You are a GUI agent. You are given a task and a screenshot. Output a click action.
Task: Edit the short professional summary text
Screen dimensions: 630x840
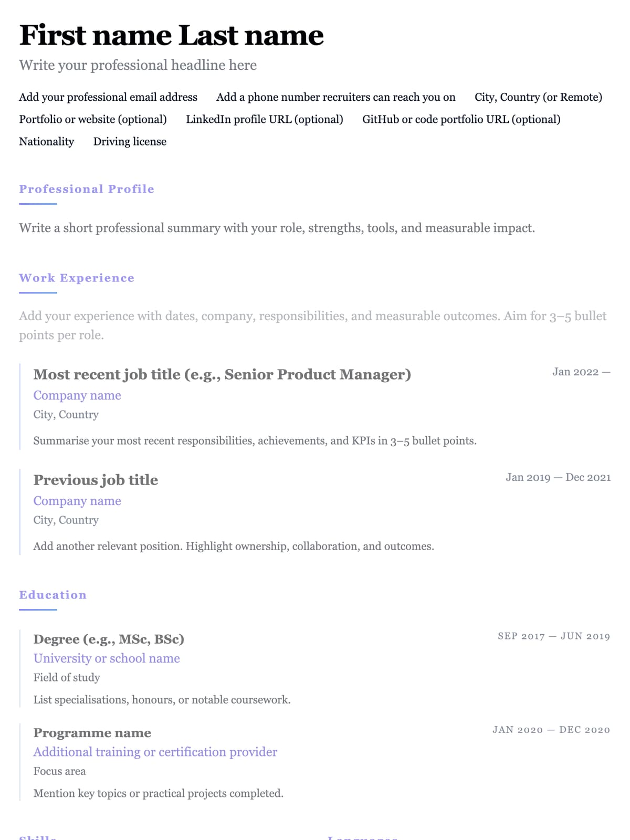coord(277,228)
